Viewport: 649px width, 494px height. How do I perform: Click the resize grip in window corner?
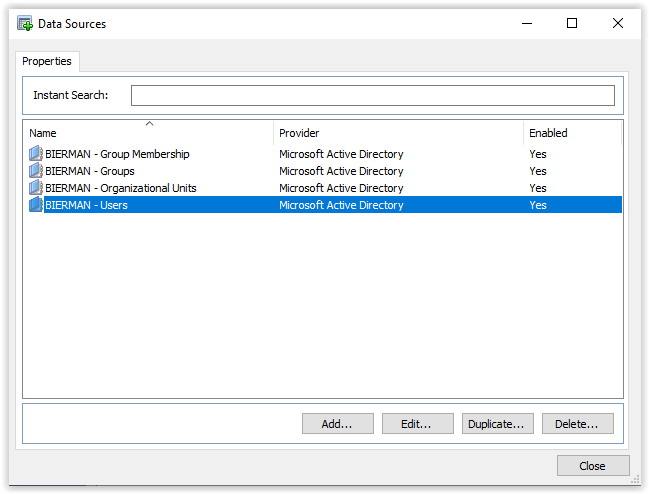[635, 480]
